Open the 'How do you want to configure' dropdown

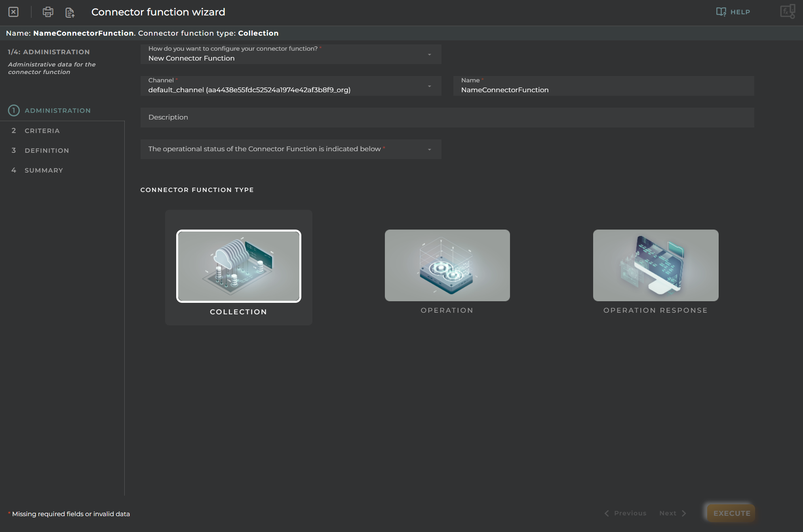(x=291, y=54)
